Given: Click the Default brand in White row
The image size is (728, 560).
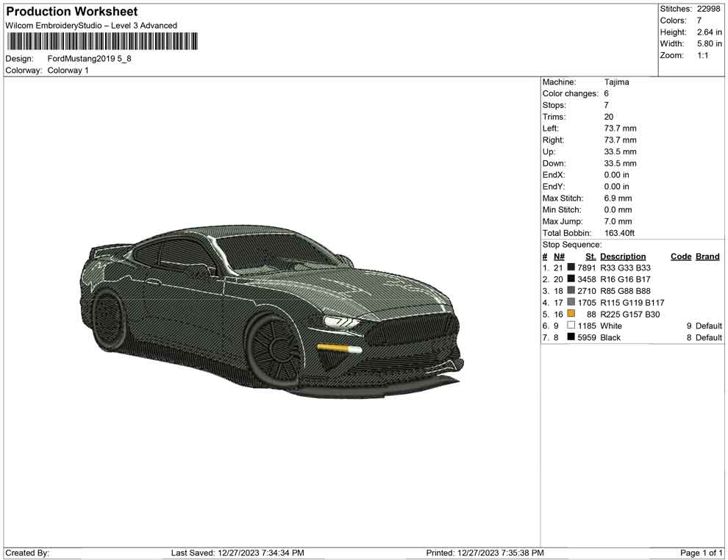Looking at the screenshot, I should [708, 326].
